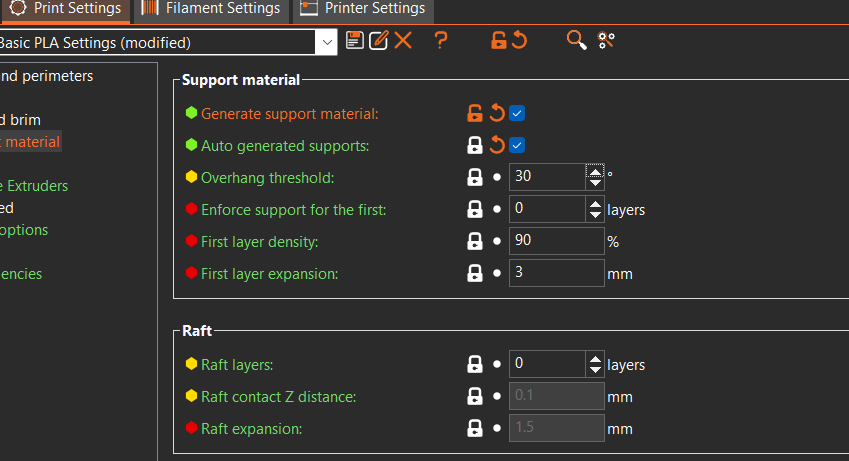Viewport: 849px width, 461px height.
Task: Click lock icon next to First layer expansion
Action: pyautogui.click(x=475, y=273)
